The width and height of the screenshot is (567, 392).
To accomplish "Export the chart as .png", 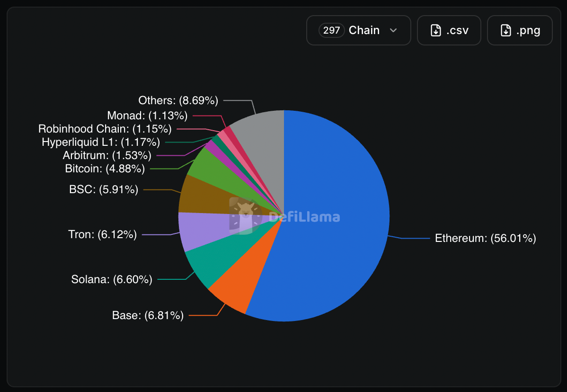I will coord(520,30).
